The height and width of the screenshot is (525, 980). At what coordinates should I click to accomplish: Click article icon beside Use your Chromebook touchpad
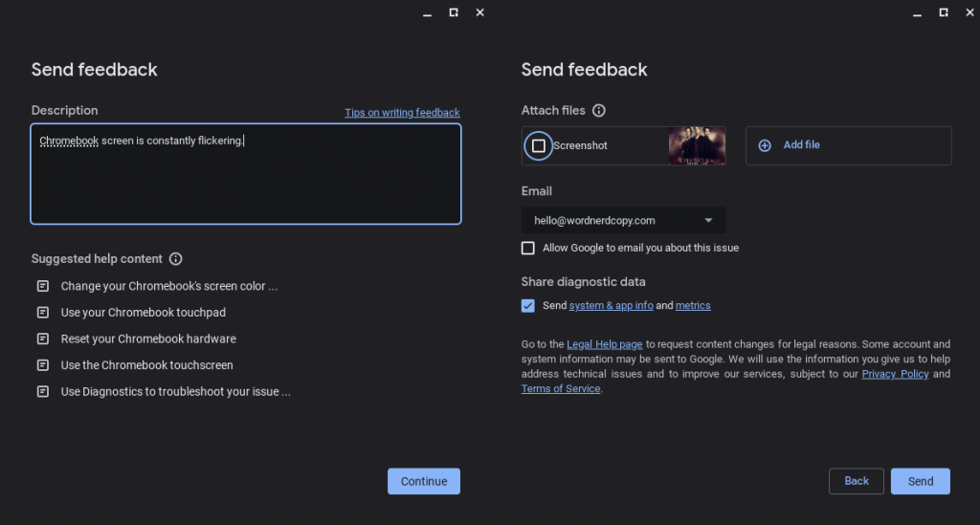click(42, 313)
